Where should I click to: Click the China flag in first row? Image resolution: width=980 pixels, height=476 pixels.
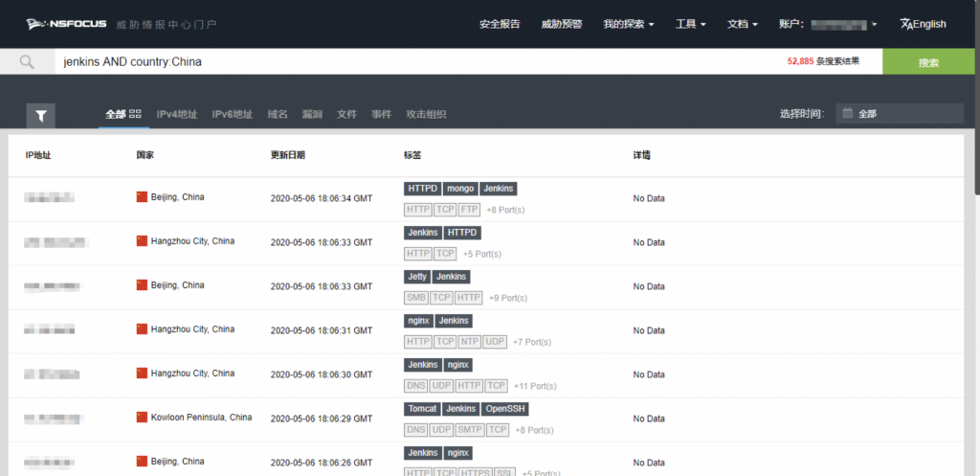tap(143, 197)
